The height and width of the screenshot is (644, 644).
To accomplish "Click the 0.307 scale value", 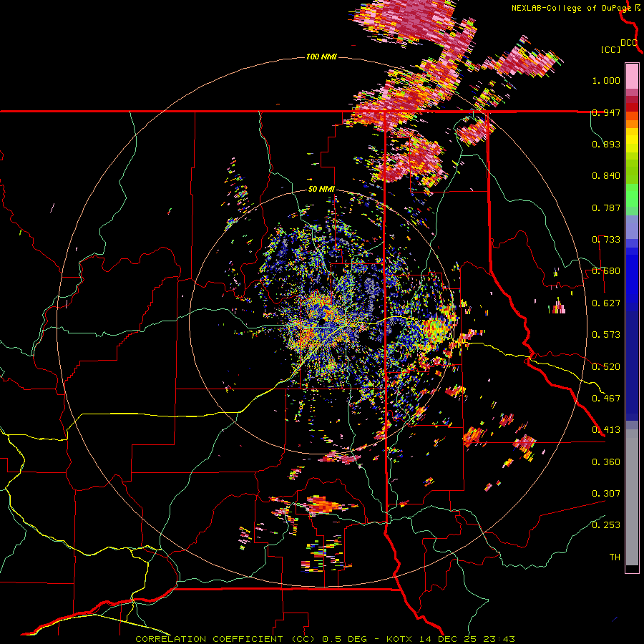I will click(606, 494).
